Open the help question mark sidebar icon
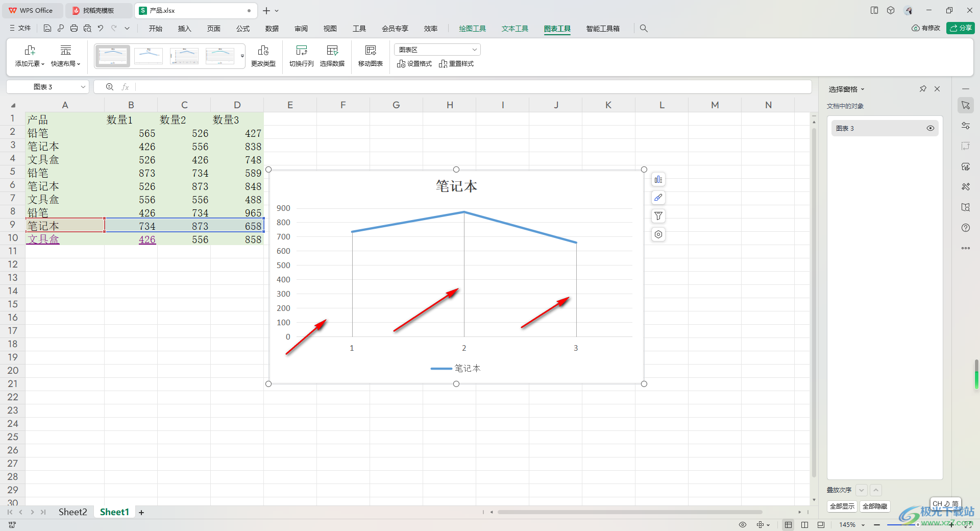The height and width of the screenshot is (531, 980). [966, 228]
